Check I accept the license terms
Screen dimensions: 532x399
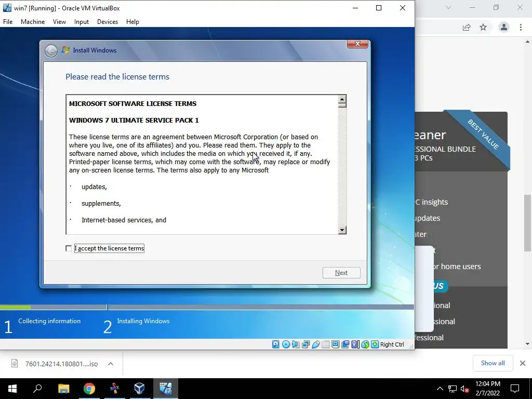coord(69,248)
